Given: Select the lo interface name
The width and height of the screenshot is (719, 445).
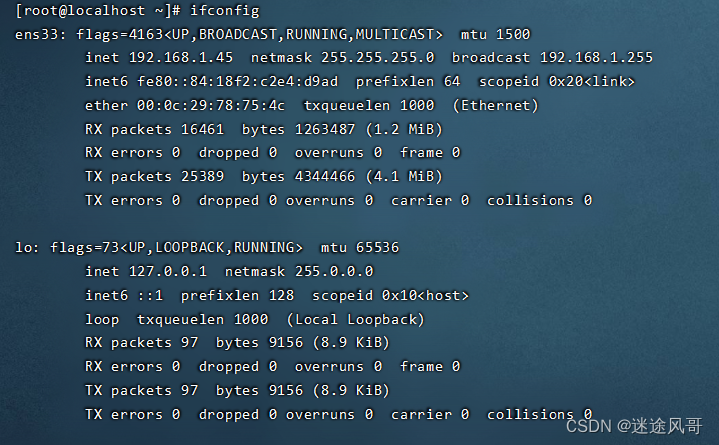Looking at the screenshot, I should [24, 248].
